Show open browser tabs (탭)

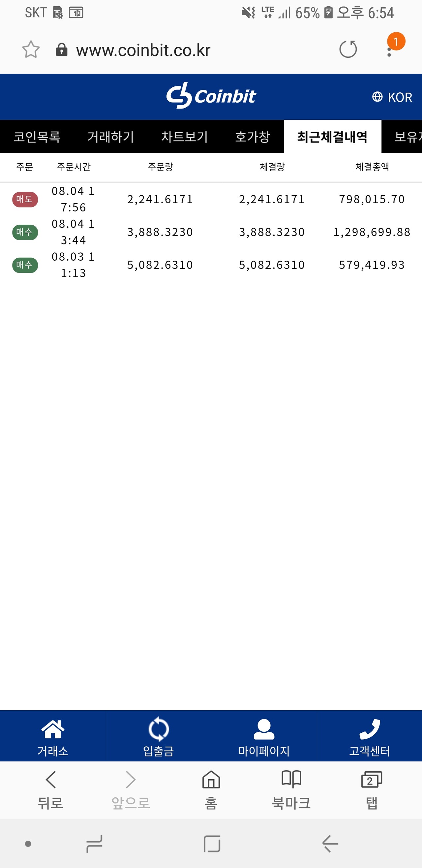pos(372,789)
